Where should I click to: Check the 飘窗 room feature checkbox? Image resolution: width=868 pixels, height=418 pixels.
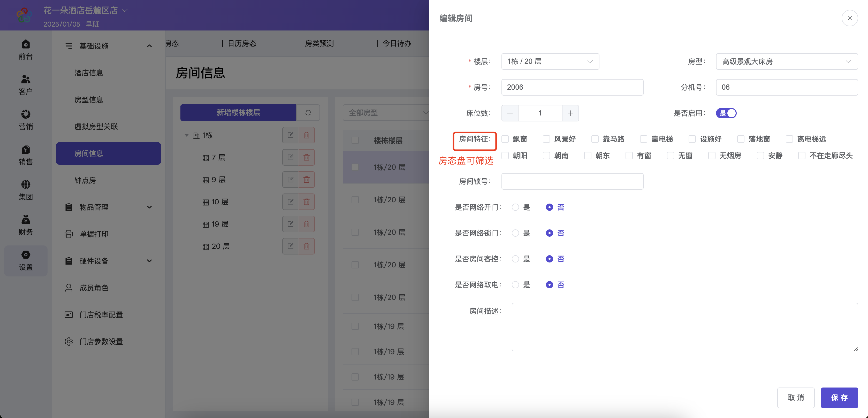pyautogui.click(x=505, y=139)
